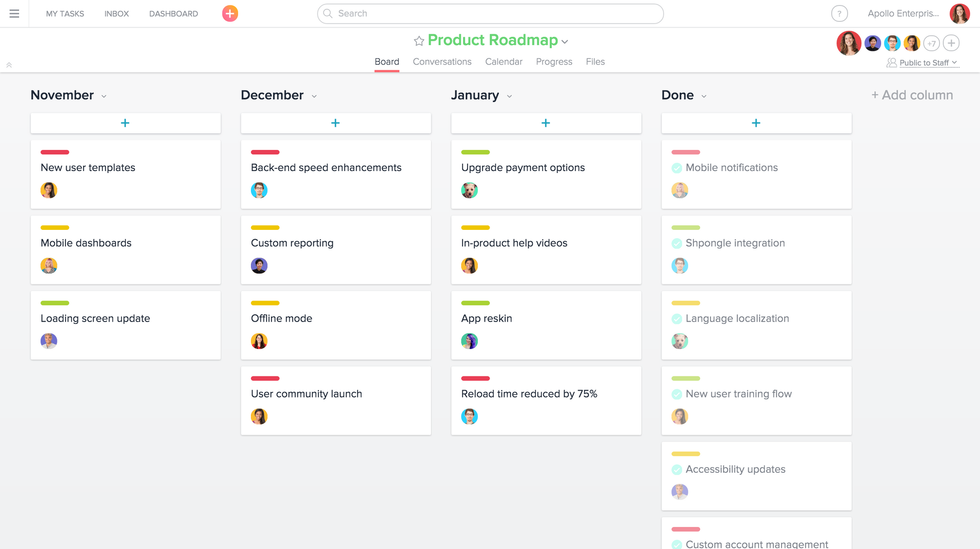Click the +7 more members badge
The width and height of the screenshot is (980, 549).
click(x=931, y=44)
